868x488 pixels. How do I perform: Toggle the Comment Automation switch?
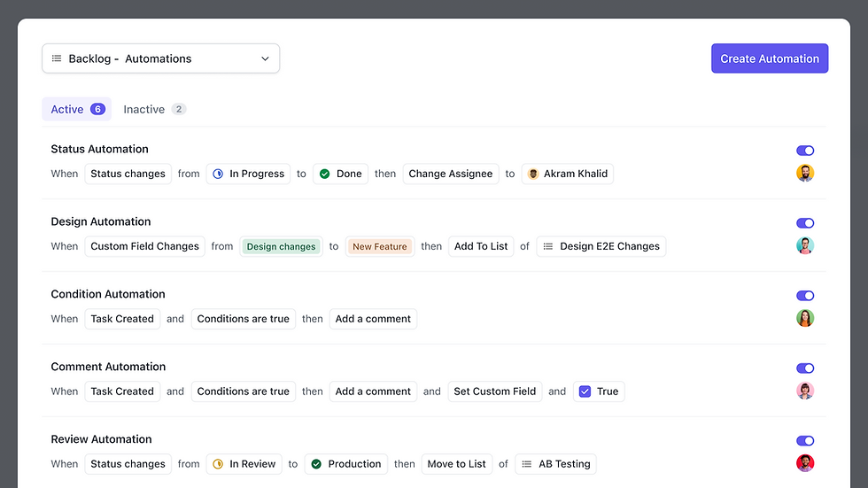click(804, 368)
